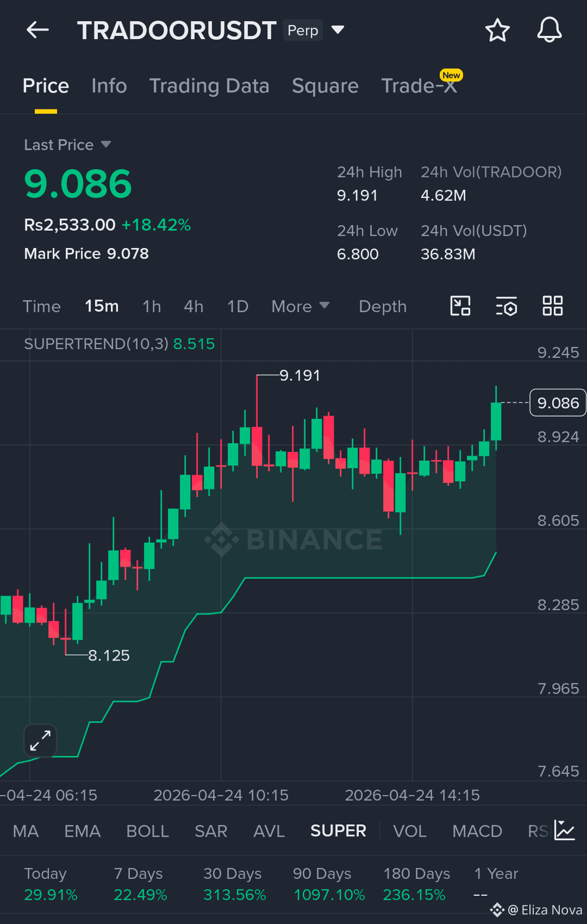Tap the 30 Days 313.56% performance

click(235, 884)
